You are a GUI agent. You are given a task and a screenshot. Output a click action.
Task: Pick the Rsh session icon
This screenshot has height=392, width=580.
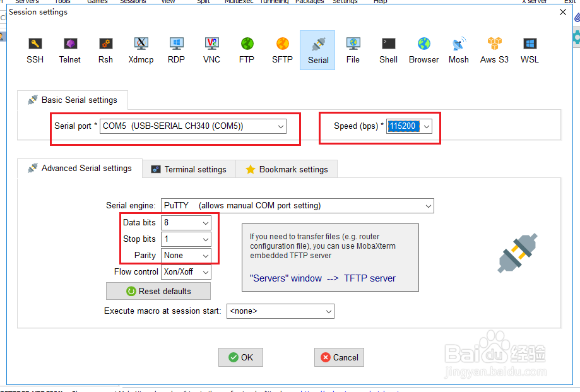click(x=105, y=50)
